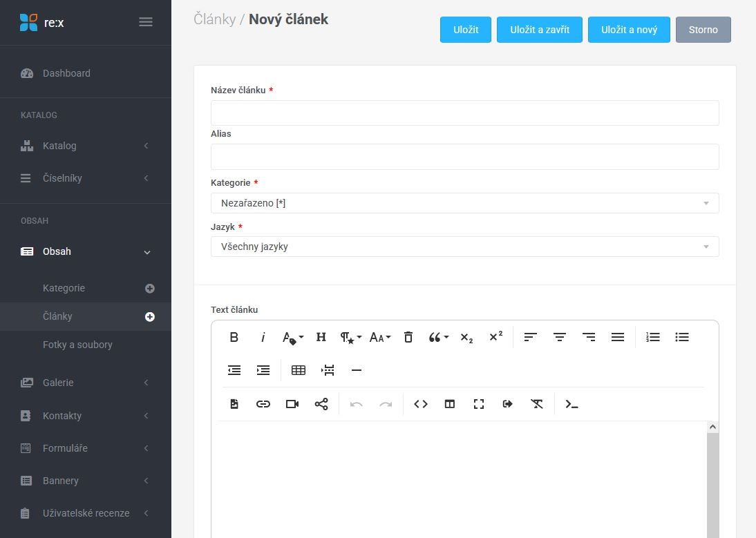
Task: Insert video using the camera icon
Action: (x=292, y=404)
